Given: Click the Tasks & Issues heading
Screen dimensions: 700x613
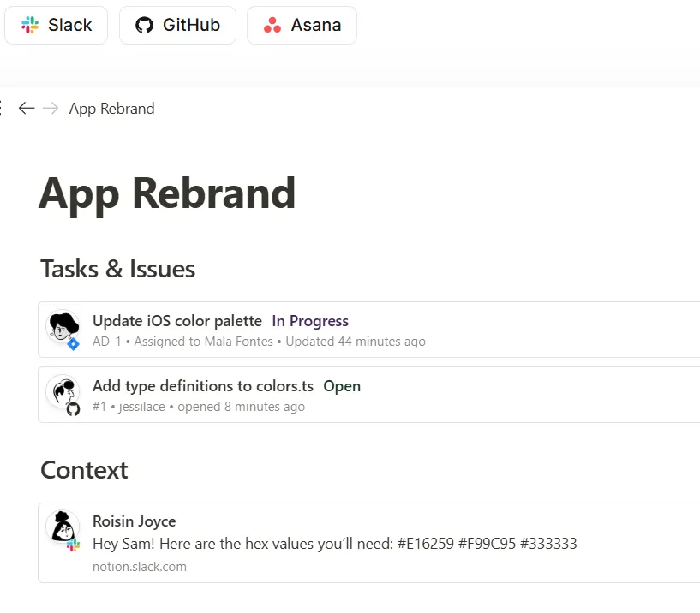Looking at the screenshot, I should coord(117,269).
